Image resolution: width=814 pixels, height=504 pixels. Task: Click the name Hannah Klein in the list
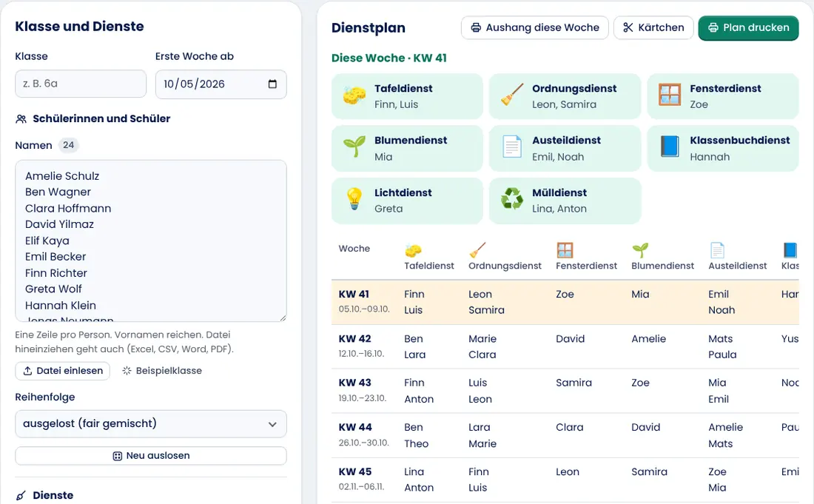click(x=61, y=305)
